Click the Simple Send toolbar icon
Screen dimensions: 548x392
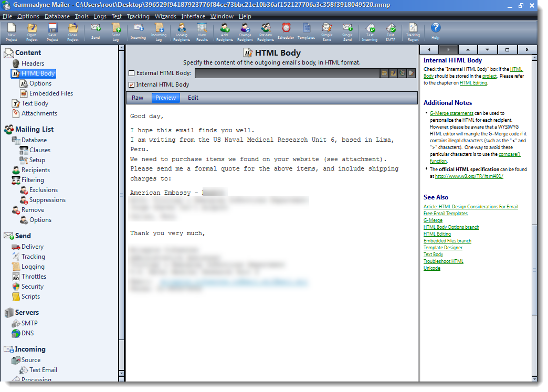pos(327,32)
